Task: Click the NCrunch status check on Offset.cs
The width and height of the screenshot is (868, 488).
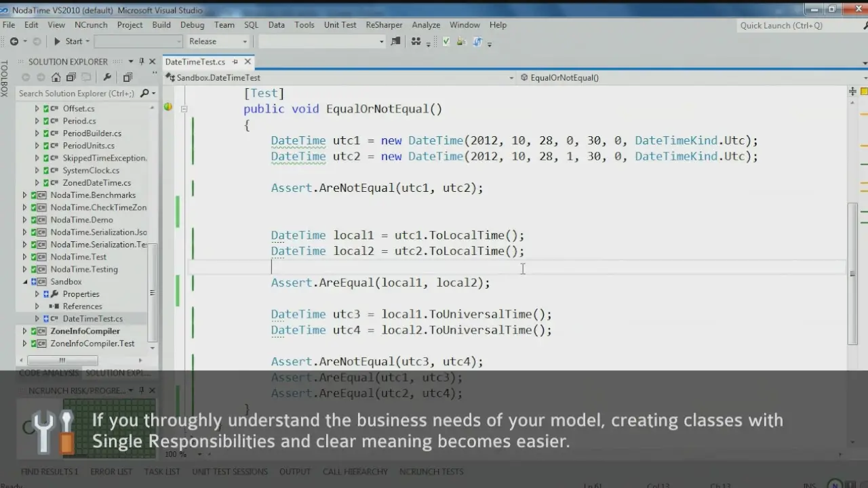Action: coord(46,108)
